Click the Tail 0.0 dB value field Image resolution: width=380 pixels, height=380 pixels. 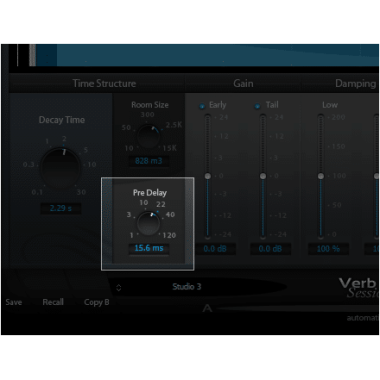click(270, 249)
